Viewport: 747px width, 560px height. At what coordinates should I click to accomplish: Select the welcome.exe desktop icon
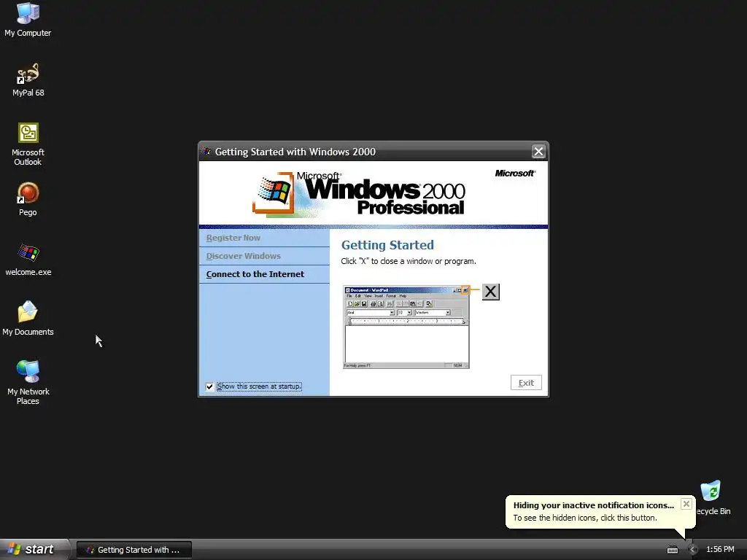point(28,259)
